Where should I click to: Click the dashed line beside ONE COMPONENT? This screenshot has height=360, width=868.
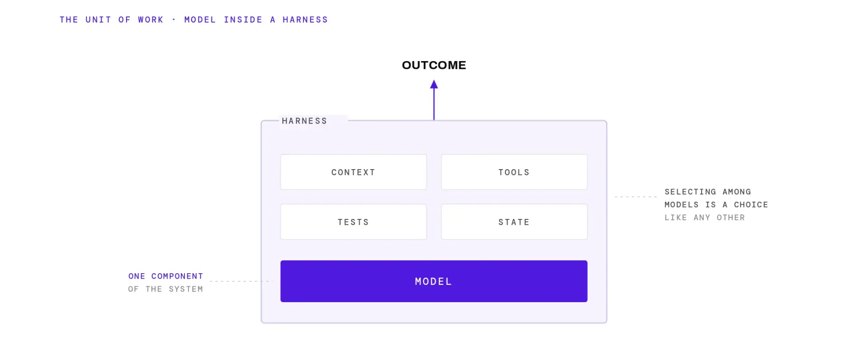tap(241, 281)
